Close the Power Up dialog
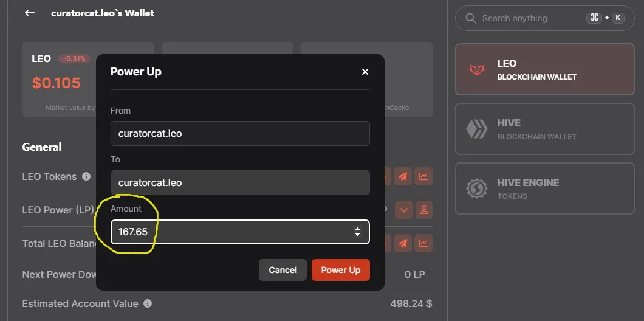The image size is (644, 321). 365,72
